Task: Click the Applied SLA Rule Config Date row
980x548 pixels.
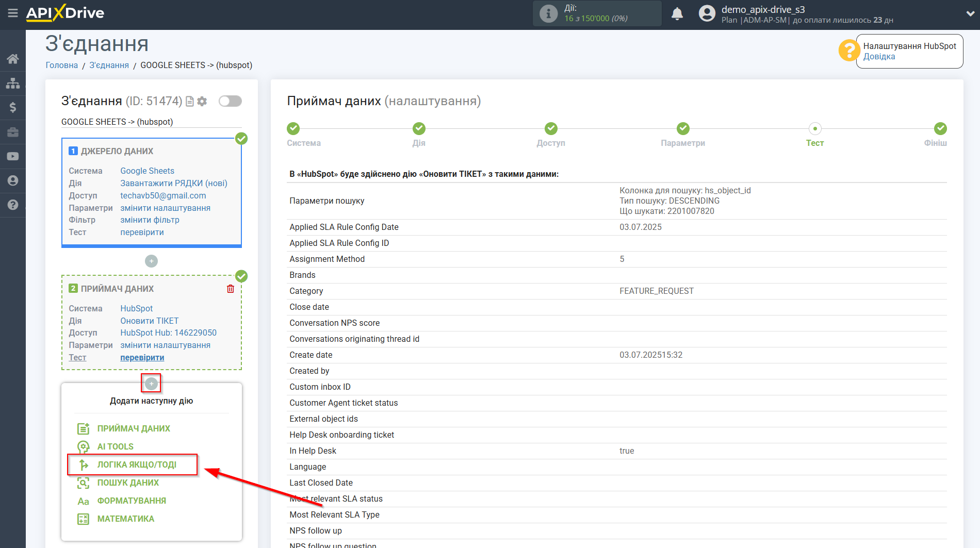Action: pos(617,227)
